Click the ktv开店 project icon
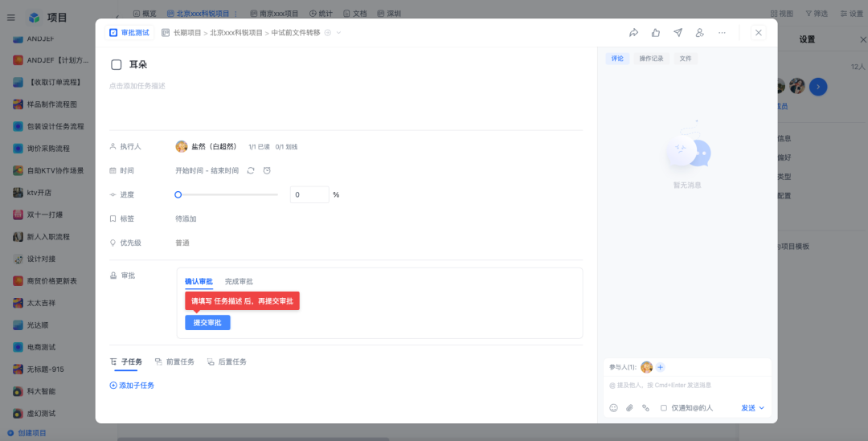 tap(18, 193)
